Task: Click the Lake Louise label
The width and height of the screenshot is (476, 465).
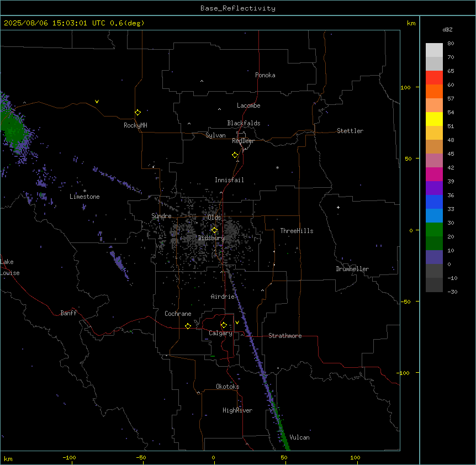Action: click(10, 267)
